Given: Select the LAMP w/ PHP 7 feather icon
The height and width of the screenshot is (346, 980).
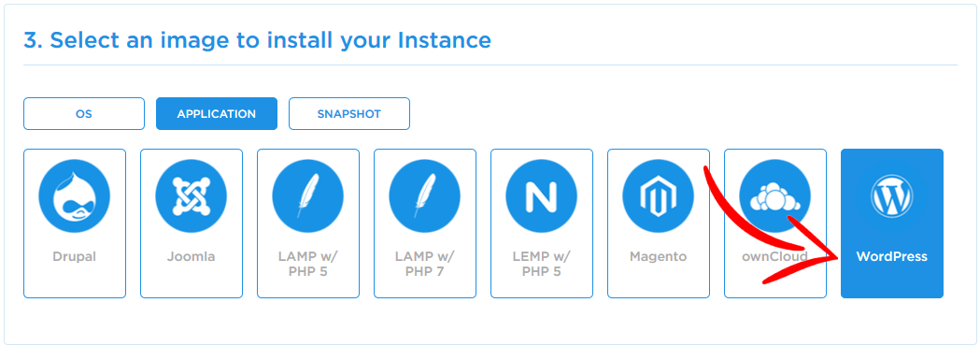Looking at the screenshot, I should (425, 195).
